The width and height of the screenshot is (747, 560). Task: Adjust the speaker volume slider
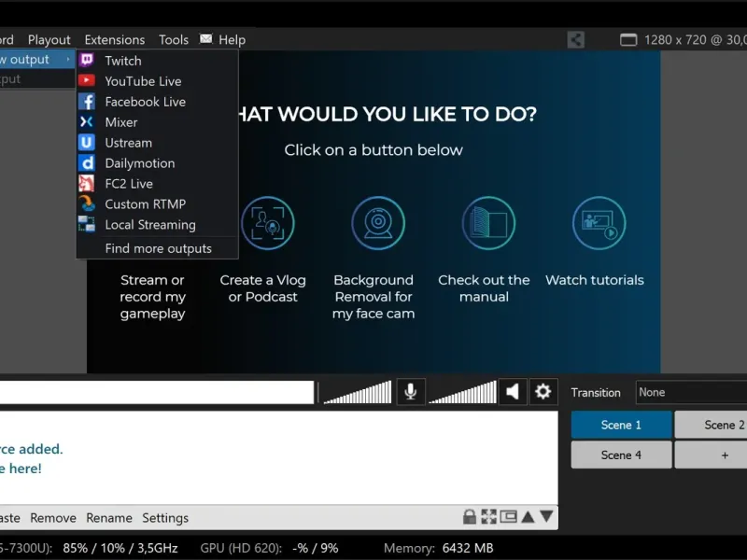coord(462,392)
